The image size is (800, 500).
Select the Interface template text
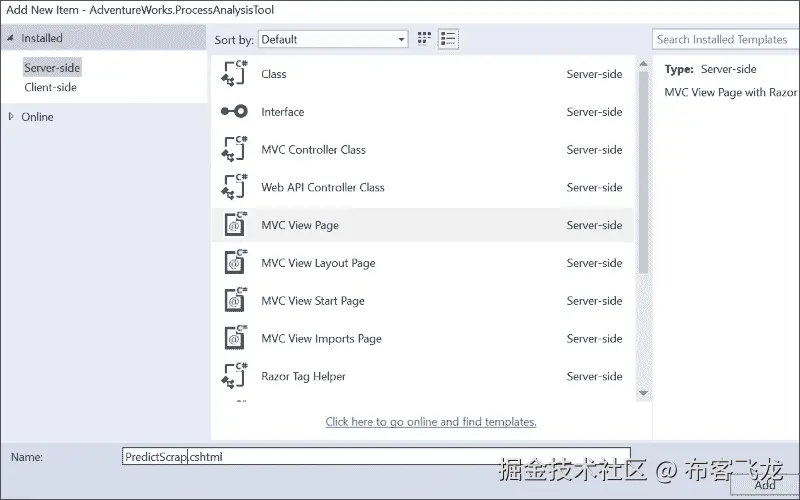coord(283,112)
